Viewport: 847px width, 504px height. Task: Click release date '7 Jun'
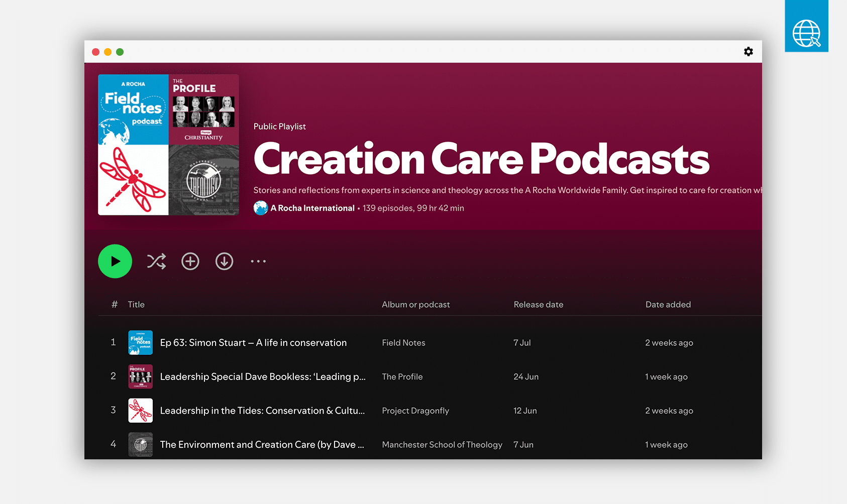coord(523,445)
